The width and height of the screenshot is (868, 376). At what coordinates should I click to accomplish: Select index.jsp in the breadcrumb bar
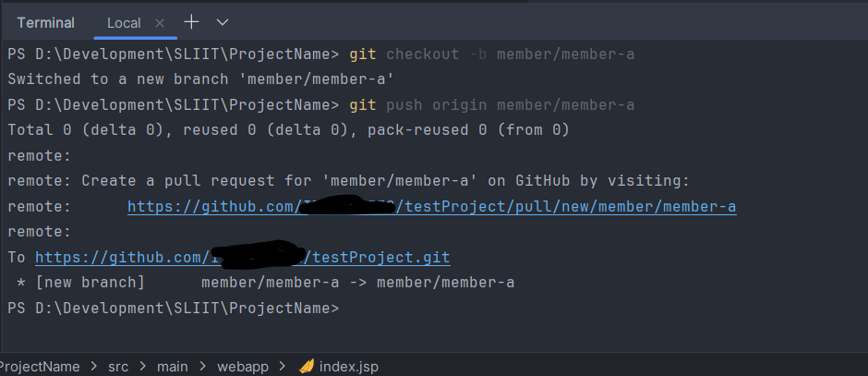[348, 367]
